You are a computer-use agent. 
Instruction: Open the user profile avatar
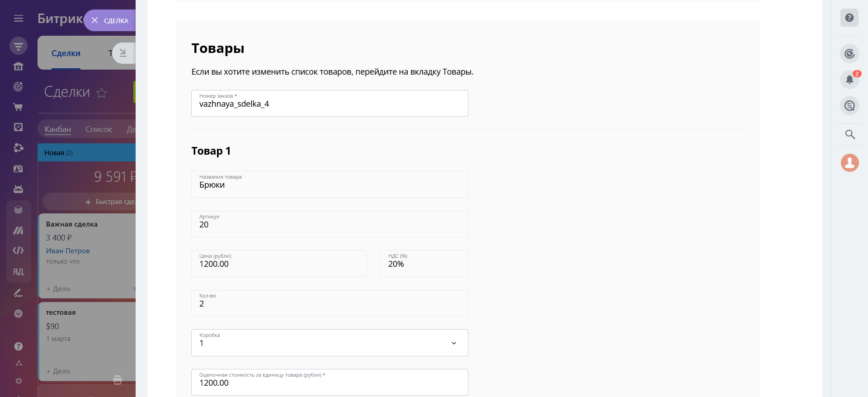click(x=849, y=163)
